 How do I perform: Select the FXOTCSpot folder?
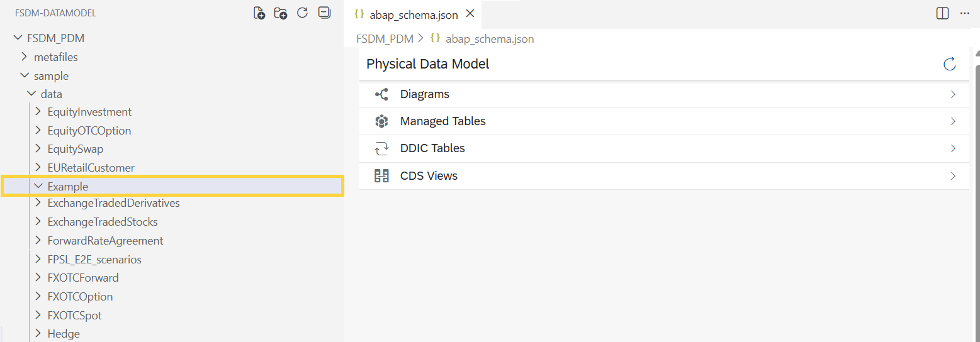pyautogui.click(x=75, y=315)
